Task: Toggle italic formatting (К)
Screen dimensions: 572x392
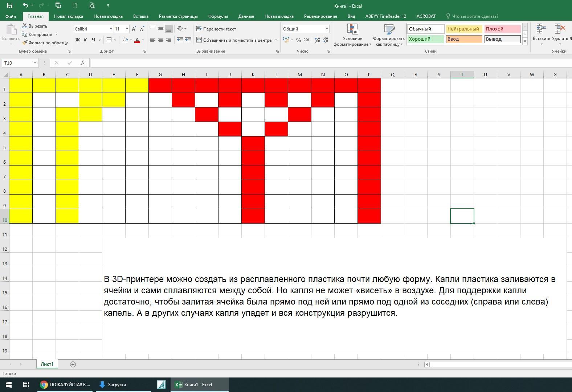Action: tap(85, 40)
